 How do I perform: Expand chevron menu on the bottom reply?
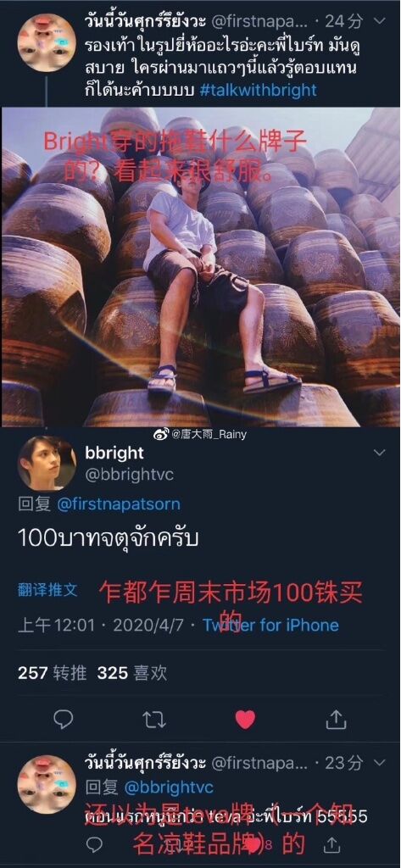(x=380, y=762)
